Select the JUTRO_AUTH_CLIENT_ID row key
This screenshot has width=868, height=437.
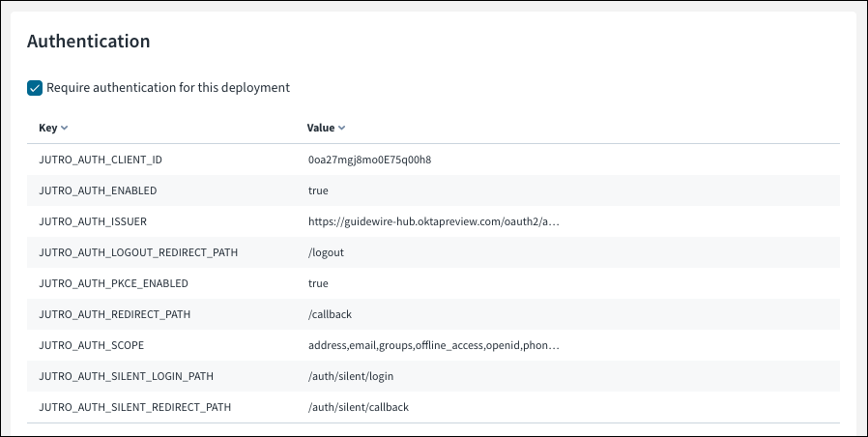[101, 160]
